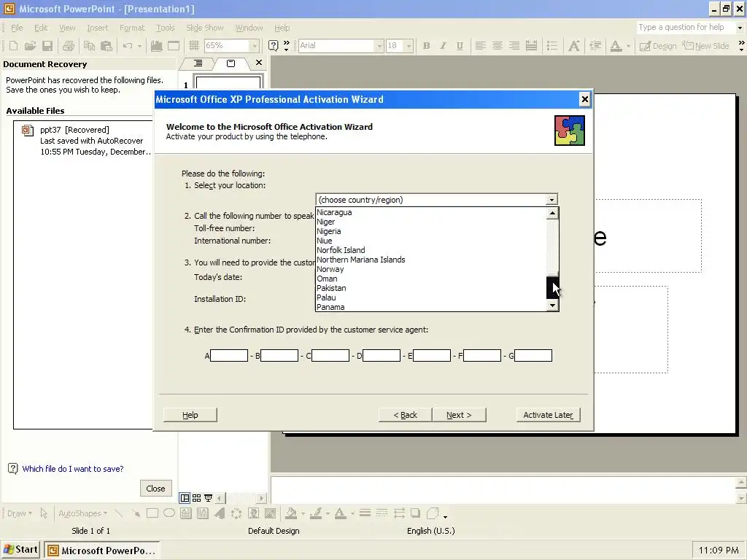
Task: Open the Undo history dropdown arrow
Action: pos(139,46)
